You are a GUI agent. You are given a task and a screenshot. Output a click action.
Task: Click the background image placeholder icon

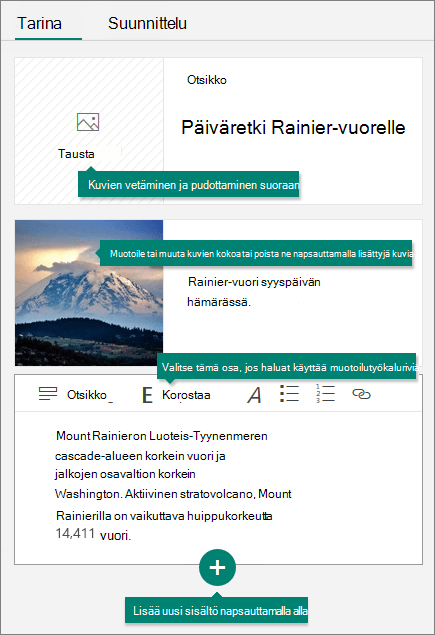coord(88,122)
